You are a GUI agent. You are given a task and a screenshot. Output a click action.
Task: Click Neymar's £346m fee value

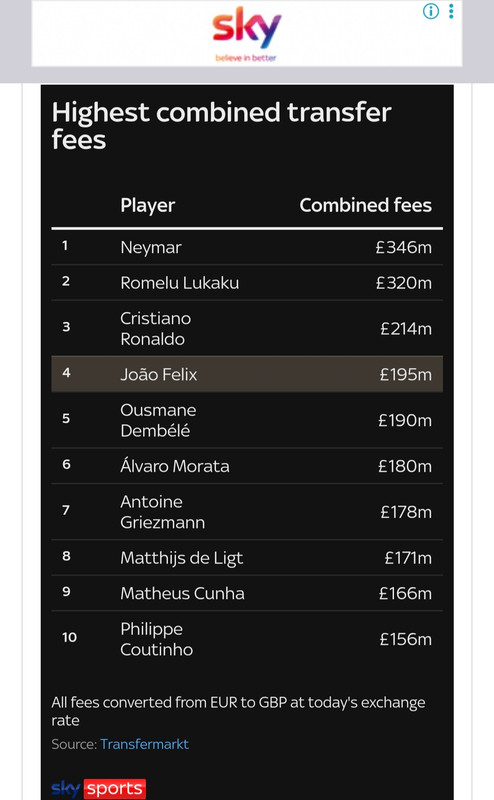coord(404,247)
